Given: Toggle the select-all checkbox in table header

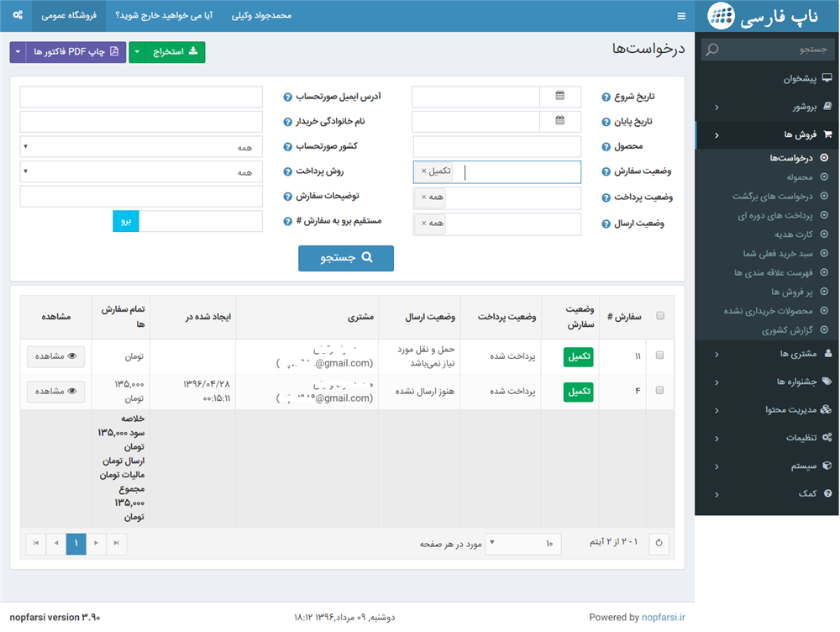Looking at the screenshot, I should click(x=659, y=316).
